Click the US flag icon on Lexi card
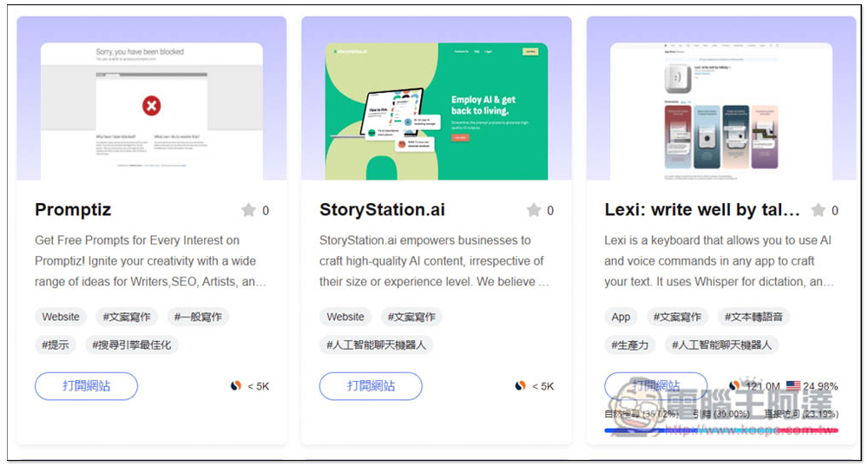The height and width of the screenshot is (466, 868). pyautogui.click(x=792, y=386)
